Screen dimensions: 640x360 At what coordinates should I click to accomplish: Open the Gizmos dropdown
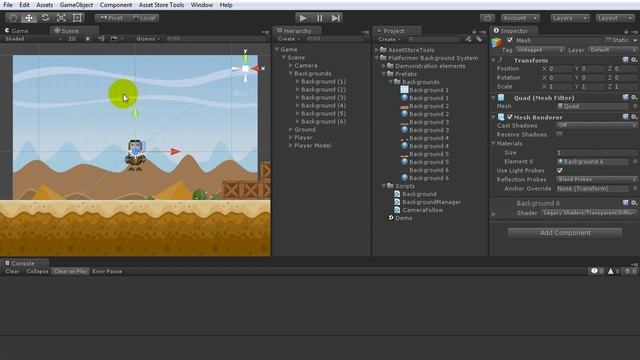(148, 39)
